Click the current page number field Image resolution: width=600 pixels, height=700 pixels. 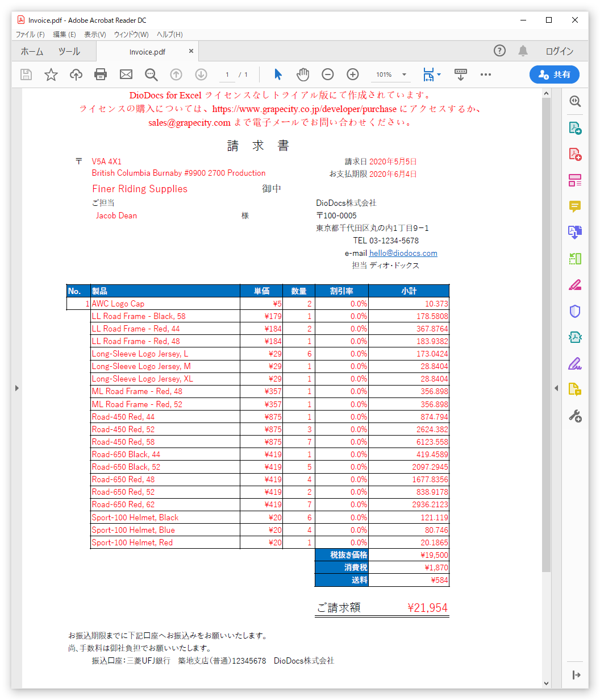227,74
